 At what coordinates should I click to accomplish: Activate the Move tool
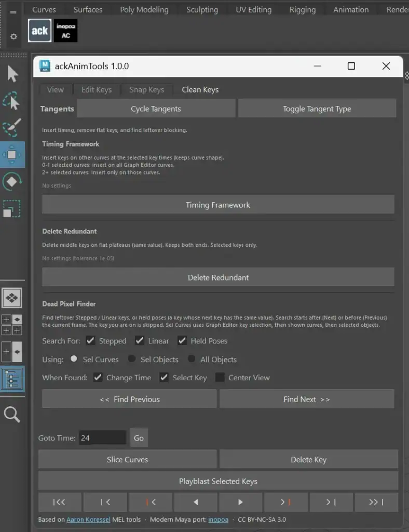(x=12, y=155)
